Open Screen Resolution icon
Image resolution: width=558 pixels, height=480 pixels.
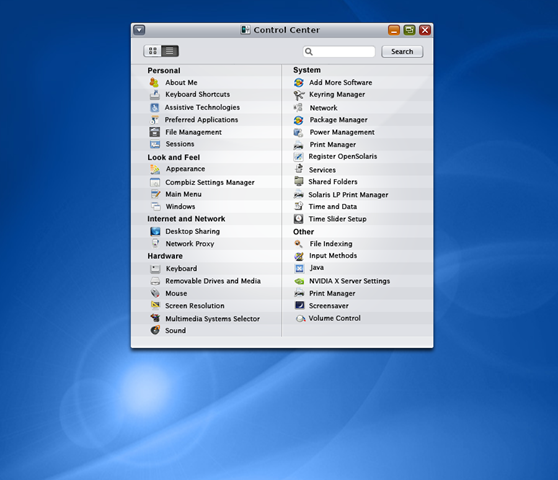[x=155, y=305]
